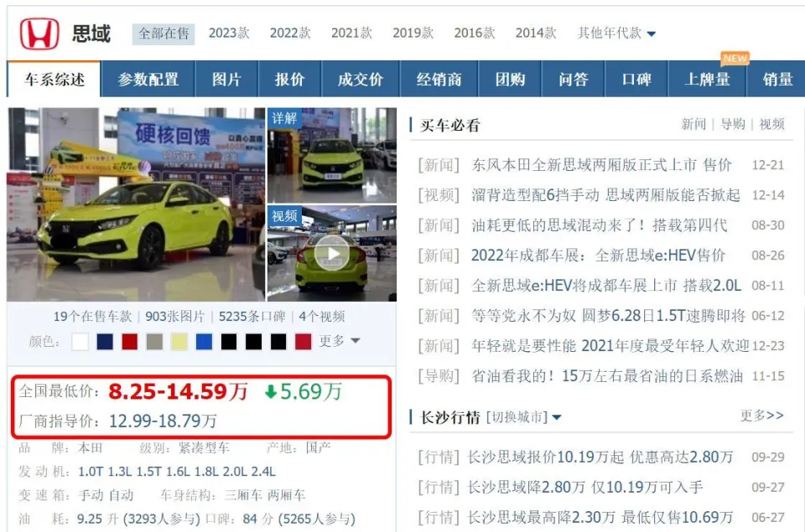Pick the gray color swatch
The height and width of the screenshot is (532, 805).
154,342
